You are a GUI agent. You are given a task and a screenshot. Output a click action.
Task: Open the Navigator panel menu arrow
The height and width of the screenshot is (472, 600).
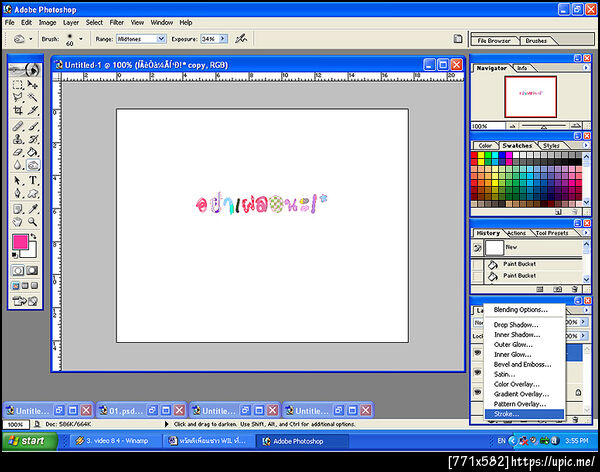(585, 68)
